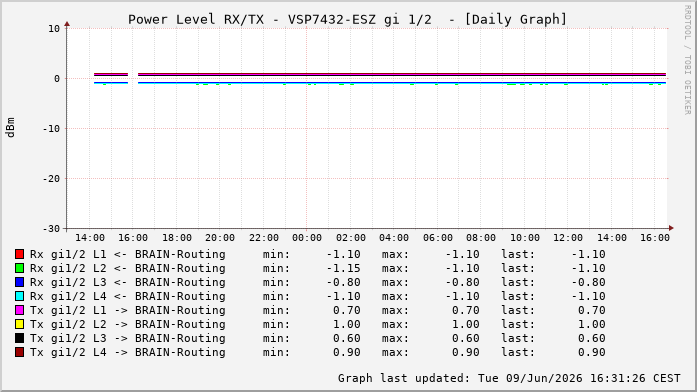Click legend label 'Rx gi1/2 L4 <- BRAIN-Routing'
697x392 pixels.
128,296
